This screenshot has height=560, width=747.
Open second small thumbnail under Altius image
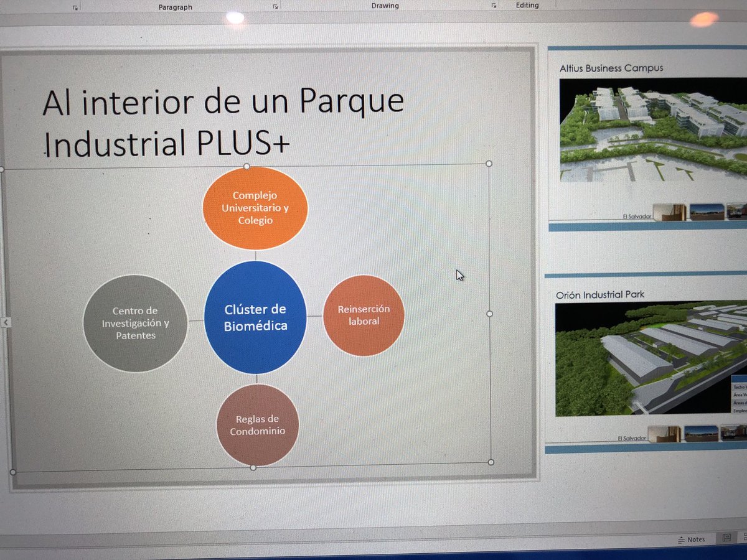pyautogui.click(x=707, y=212)
